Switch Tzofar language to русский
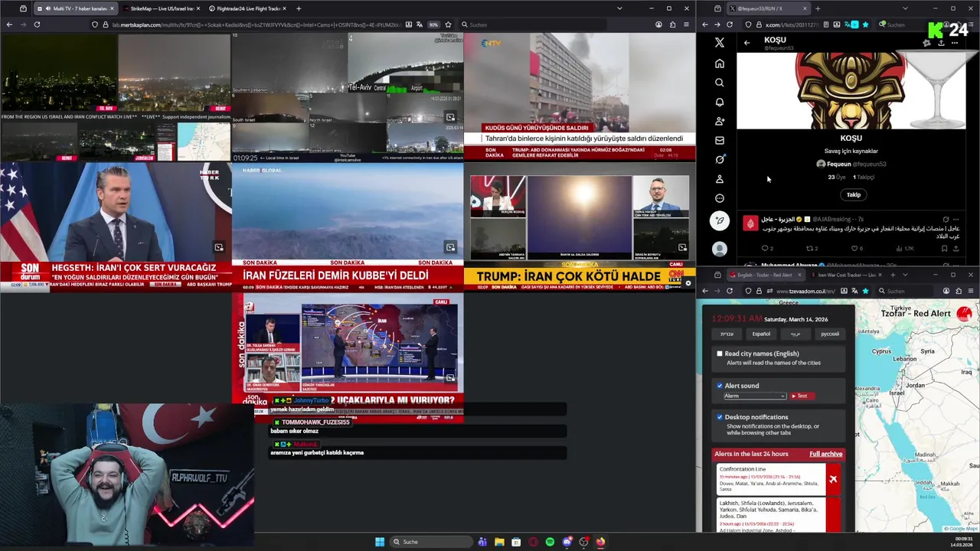The image size is (980, 551). (x=830, y=334)
